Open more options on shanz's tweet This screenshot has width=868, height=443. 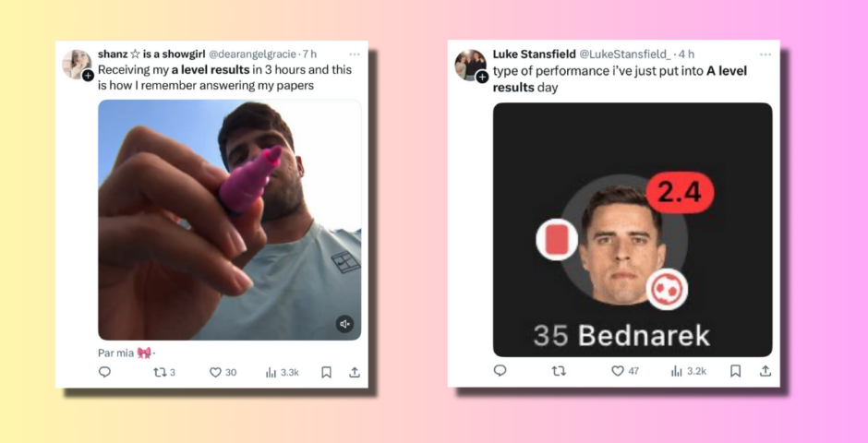(355, 54)
